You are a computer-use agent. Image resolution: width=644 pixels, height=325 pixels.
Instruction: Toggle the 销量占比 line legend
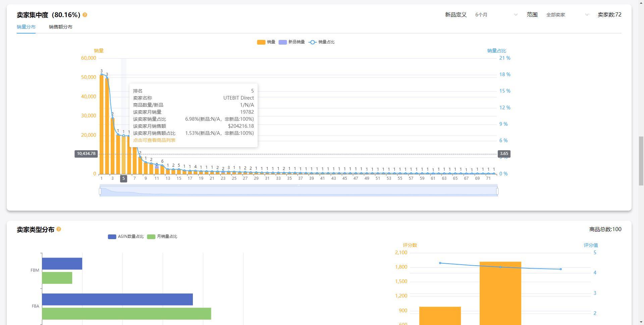(x=321, y=42)
